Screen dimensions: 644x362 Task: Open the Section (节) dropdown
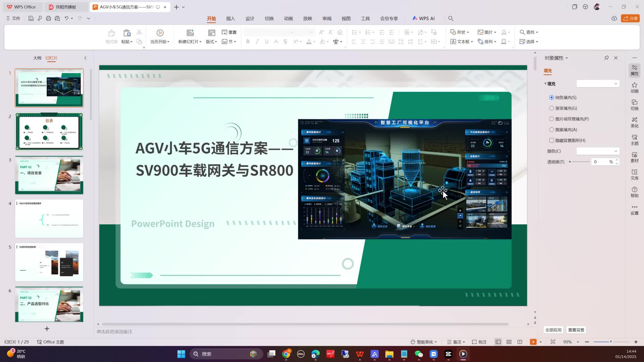pyautogui.click(x=229, y=42)
